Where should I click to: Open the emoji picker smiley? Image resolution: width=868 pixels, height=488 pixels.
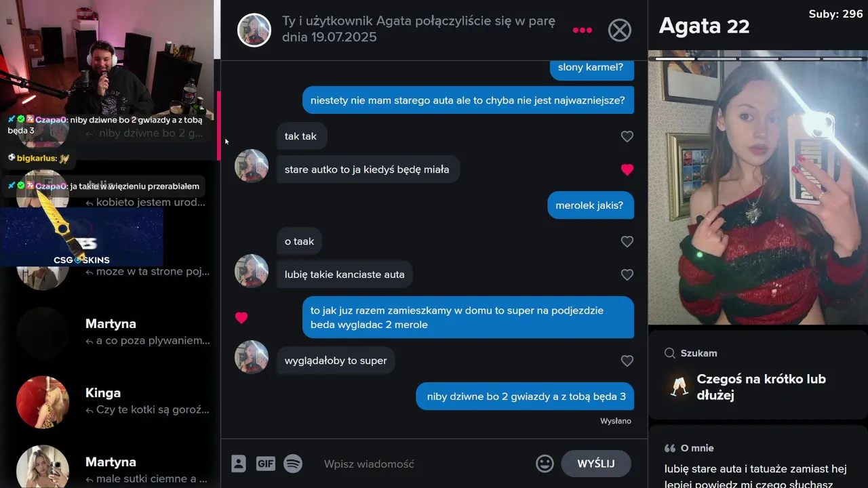(x=545, y=464)
